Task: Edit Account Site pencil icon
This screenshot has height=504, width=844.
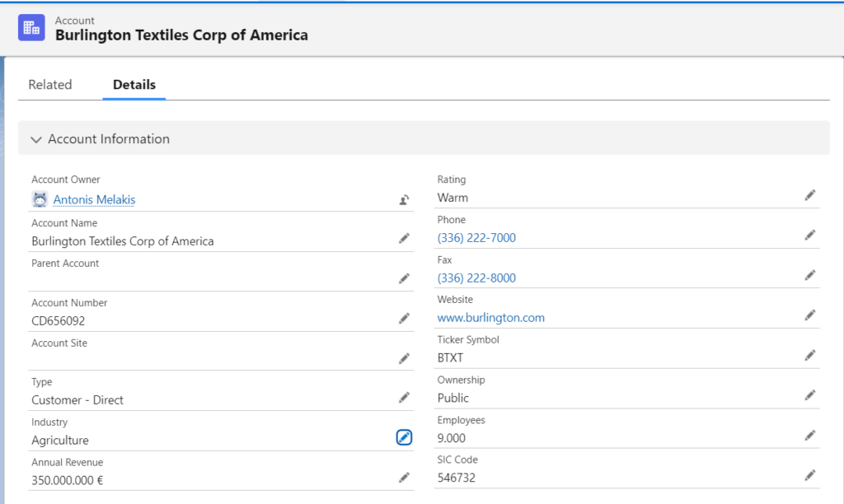Action: pos(404,359)
